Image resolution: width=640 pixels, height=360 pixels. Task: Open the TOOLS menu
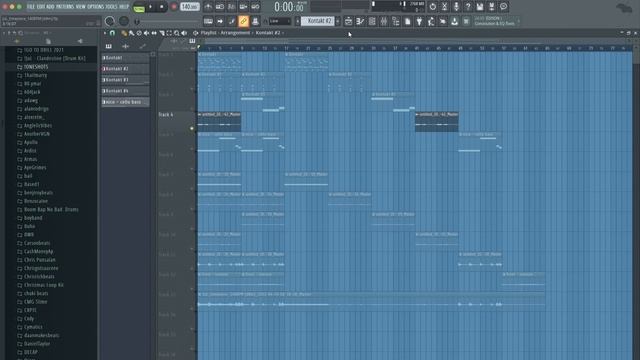pyautogui.click(x=111, y=7)
